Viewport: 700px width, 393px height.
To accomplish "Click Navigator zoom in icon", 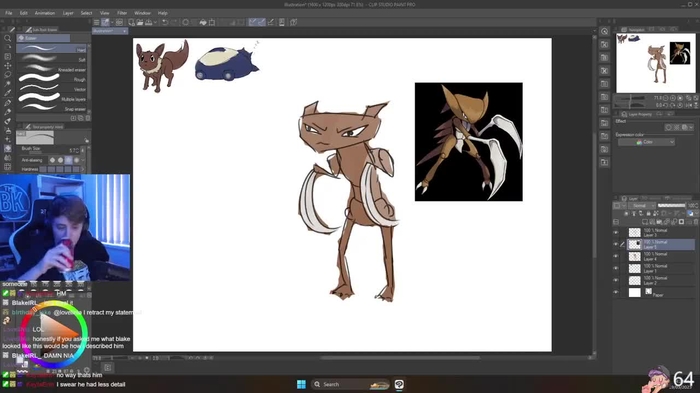I will pos(673,98).
